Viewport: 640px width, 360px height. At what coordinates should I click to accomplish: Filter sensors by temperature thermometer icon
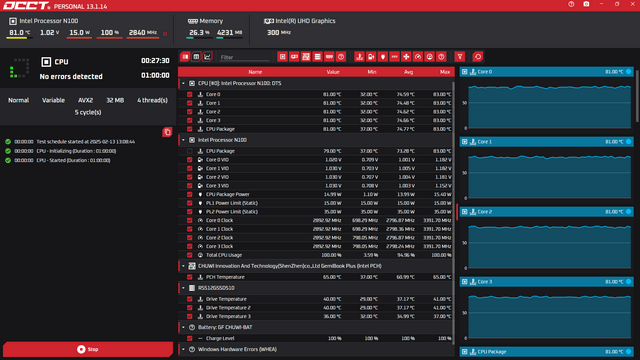pos(359,57)
